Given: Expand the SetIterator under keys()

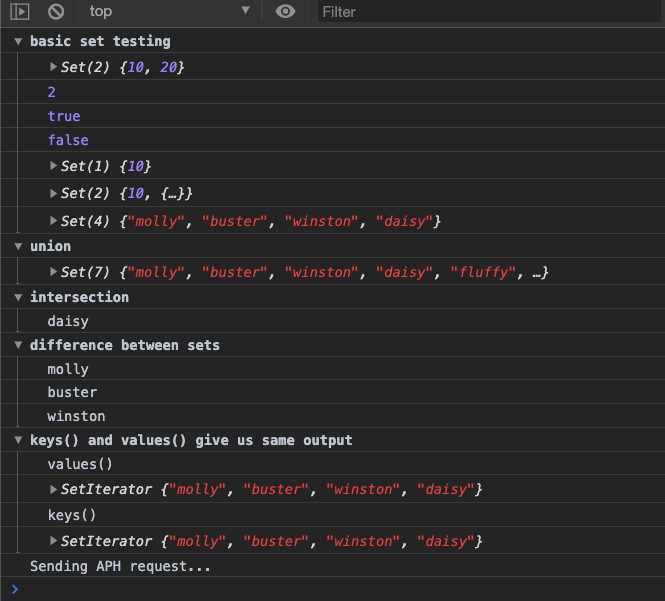Looking at the screenshot, I should pyautogui.click(x=53, y=541).
